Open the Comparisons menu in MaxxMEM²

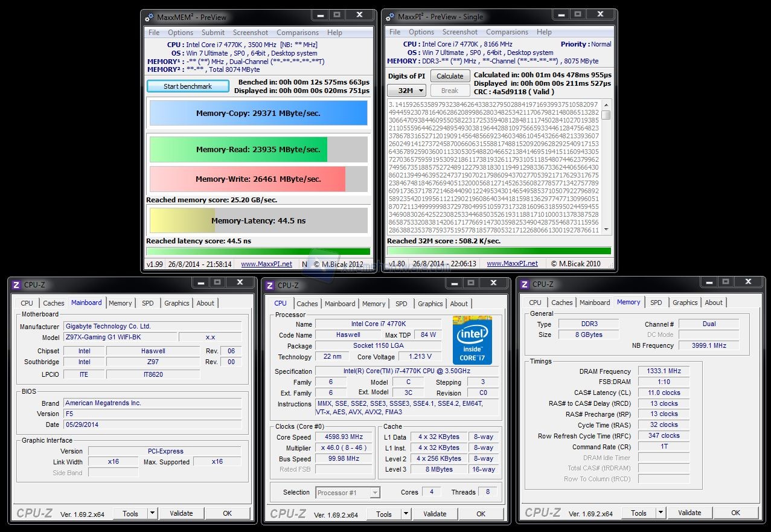point(298,33)
